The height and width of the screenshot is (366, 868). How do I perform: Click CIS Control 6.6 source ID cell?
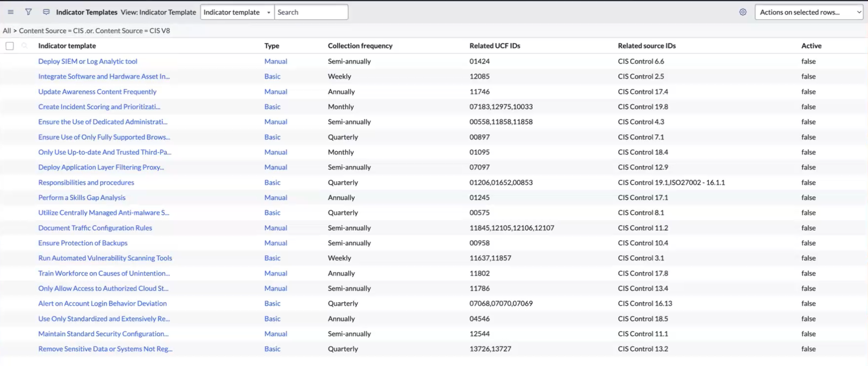pyautogui.click(x=641, y=61)
